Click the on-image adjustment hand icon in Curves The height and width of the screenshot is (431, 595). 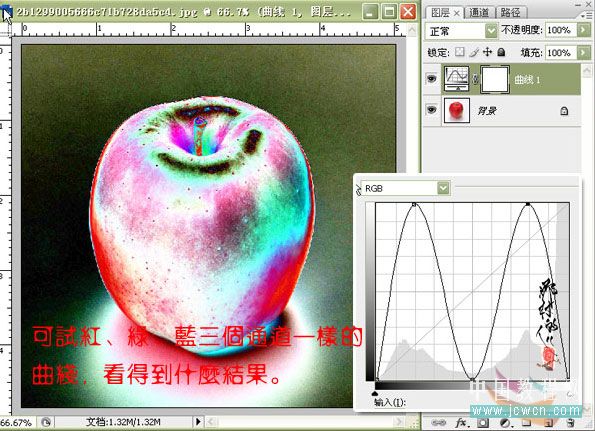[x=358, y=190]
